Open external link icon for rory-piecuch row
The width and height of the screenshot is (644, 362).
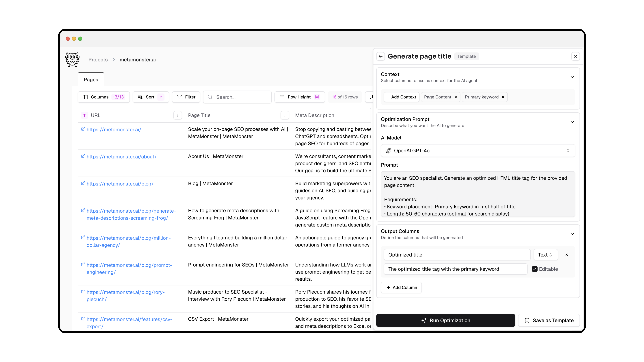[83, 292]
